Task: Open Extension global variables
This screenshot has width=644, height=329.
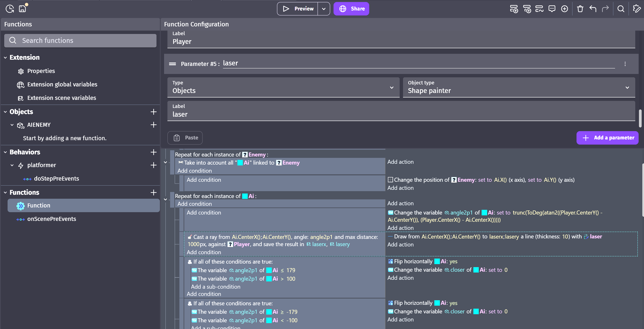Action: 62,84
